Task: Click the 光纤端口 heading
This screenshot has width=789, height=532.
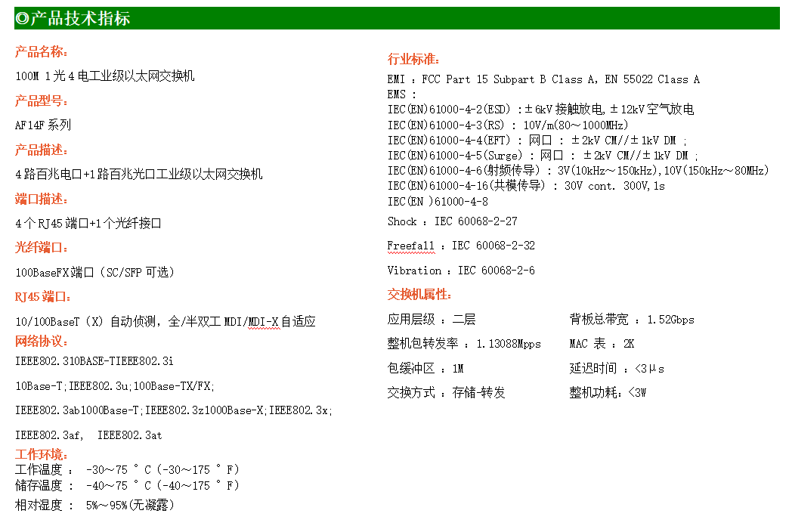Action: (42, 248)
